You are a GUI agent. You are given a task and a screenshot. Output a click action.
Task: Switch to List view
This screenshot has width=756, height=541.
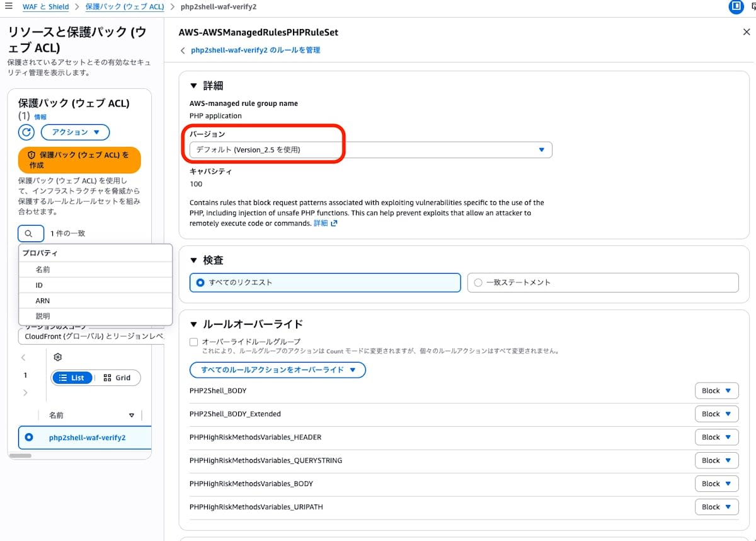point(72,378)
